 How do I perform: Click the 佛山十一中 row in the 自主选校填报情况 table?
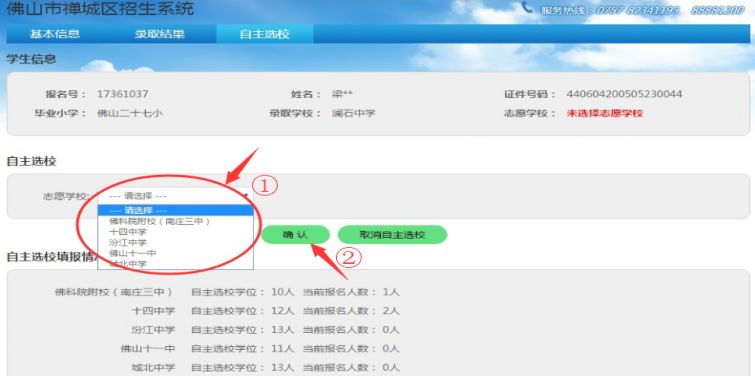tap(260, 349)
